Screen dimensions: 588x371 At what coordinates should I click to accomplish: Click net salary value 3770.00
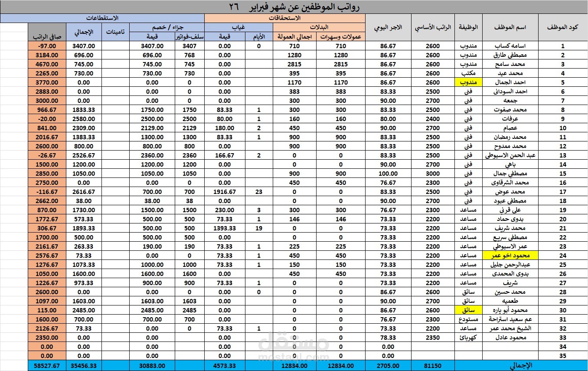(x=47, y=82)
